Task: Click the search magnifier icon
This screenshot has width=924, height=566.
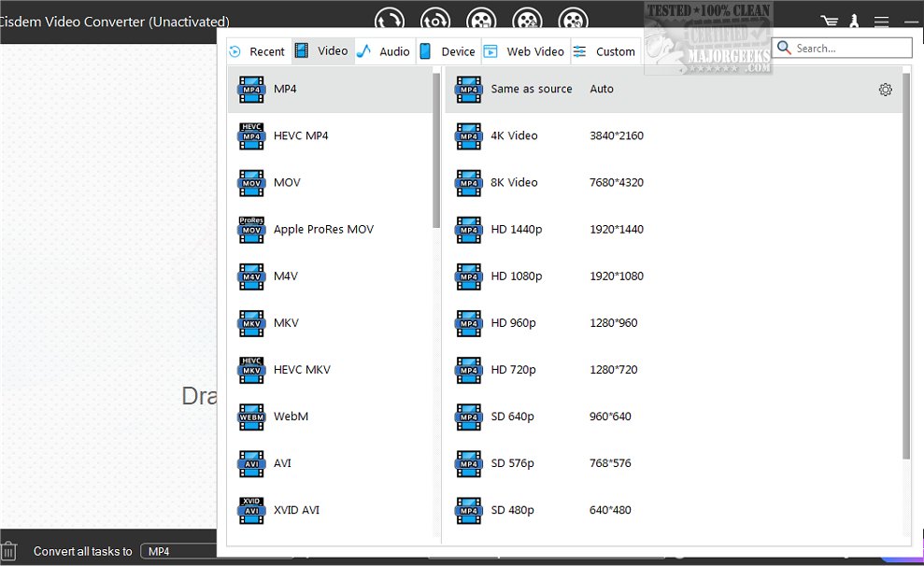Action: 784,47
